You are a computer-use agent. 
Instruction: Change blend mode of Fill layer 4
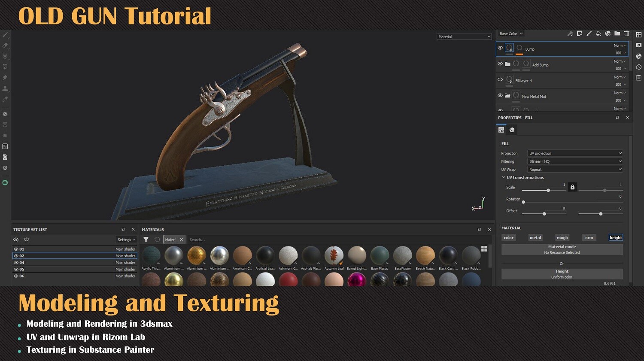tap(620, 77)
